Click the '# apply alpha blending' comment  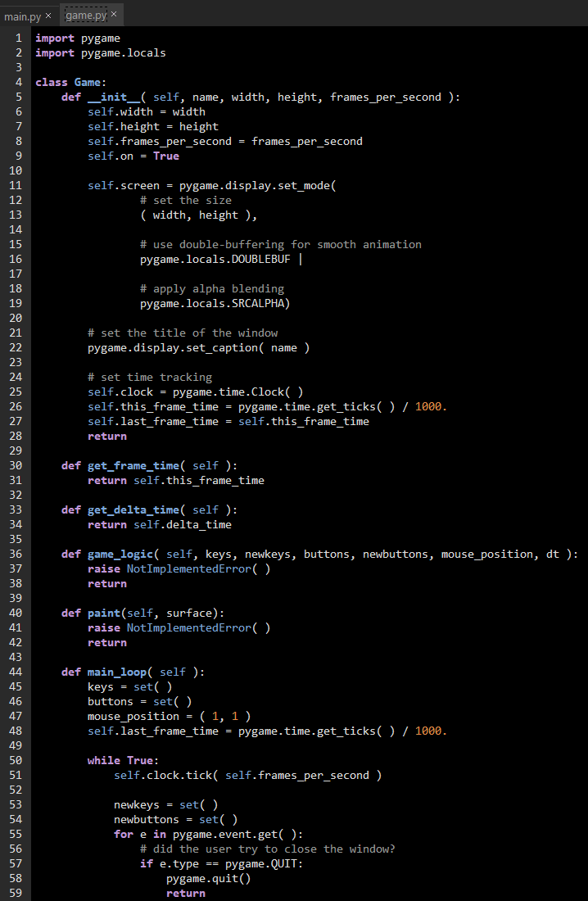coord(212,288)
